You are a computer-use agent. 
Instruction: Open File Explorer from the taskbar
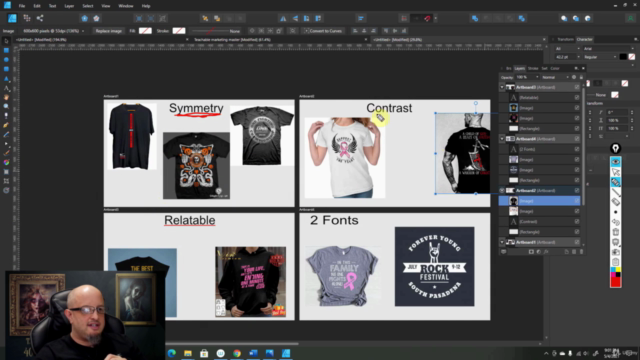tap(188, 353)
